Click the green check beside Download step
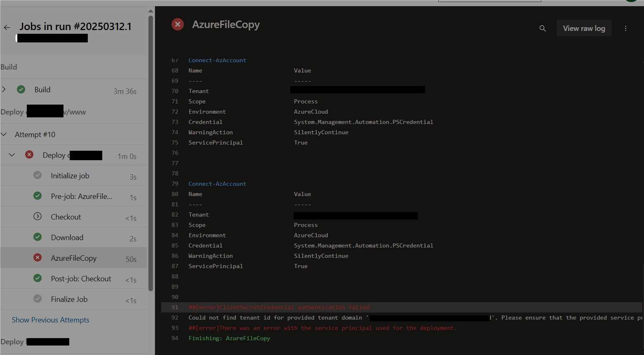644x355 pixels. click(x=37, y=237)
